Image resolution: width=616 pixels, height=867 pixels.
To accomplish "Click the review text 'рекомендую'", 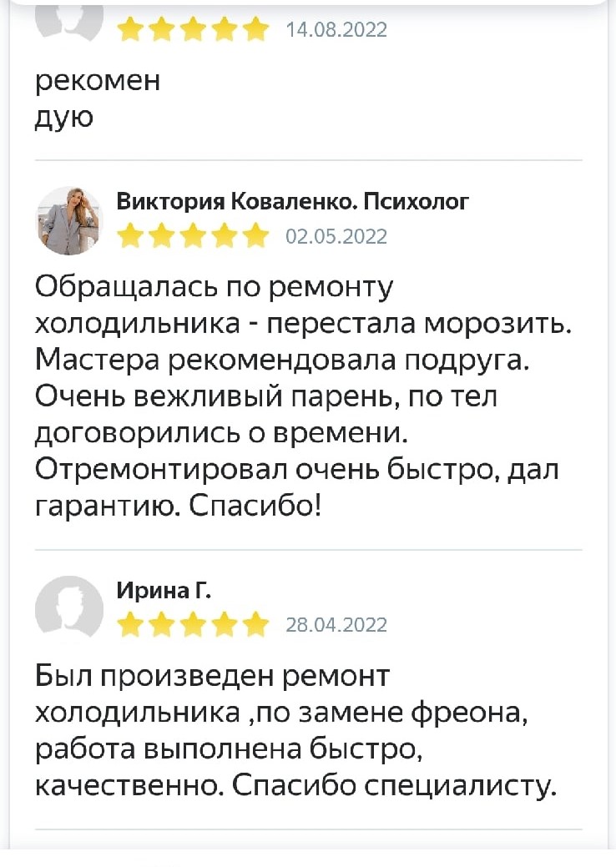I will (x=98, y=99).
